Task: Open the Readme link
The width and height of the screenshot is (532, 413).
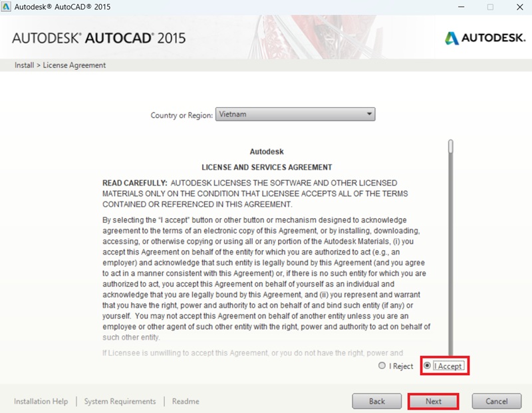Action: 186,401
